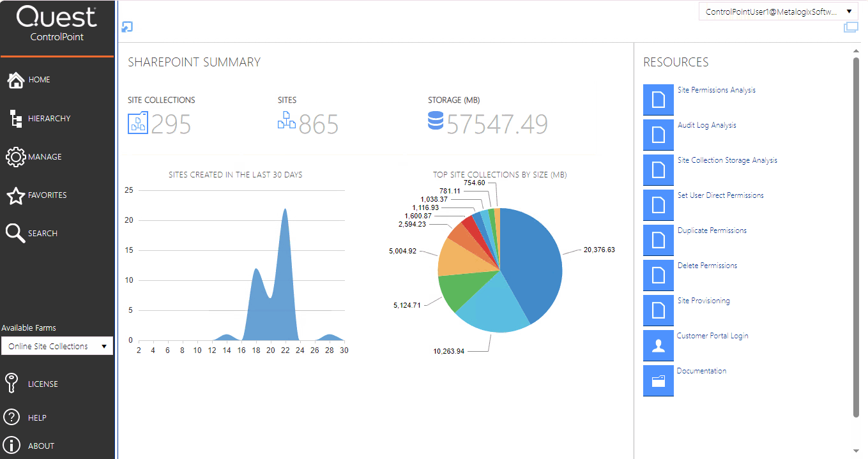Click the Duplicate Permissions resource link

712,230
